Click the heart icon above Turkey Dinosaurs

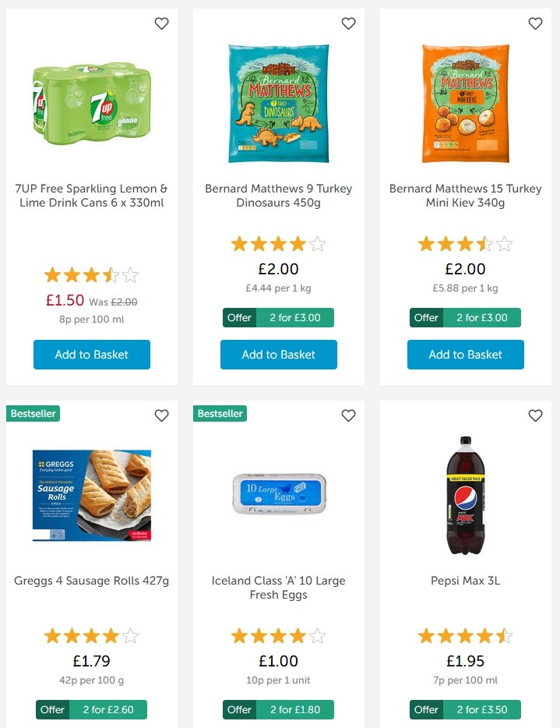348,23
